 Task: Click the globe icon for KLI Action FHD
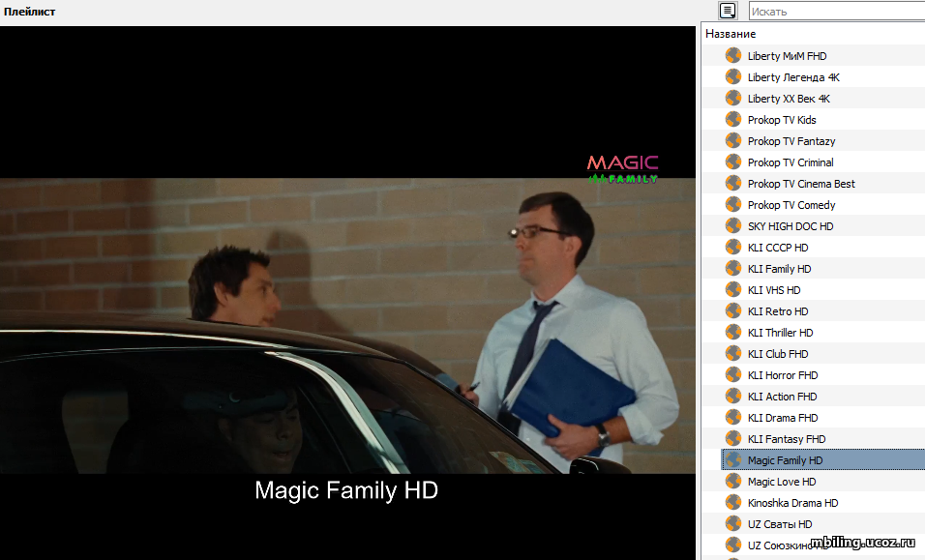click(x=733, y=397)
